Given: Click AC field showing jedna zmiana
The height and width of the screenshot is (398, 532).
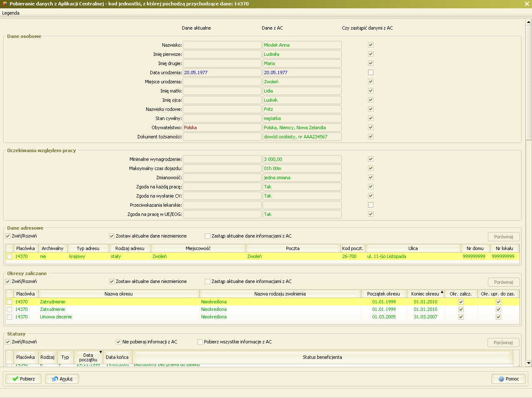Looking at the screenshot, I should point(302,178).
